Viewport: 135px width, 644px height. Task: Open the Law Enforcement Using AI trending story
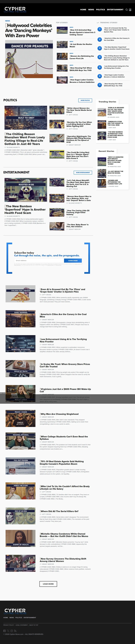click(x=116, y=67)
